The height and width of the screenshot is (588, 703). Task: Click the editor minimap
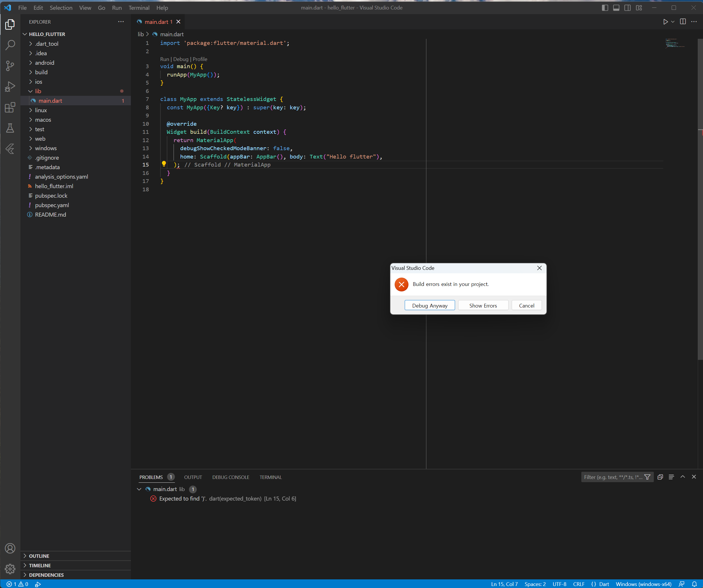(675, 43)
